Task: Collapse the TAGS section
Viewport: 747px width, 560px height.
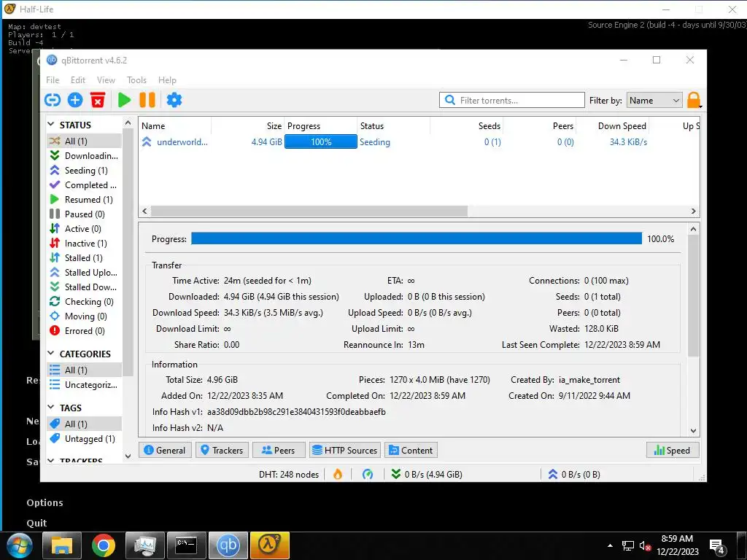Action: coord(51,408)
